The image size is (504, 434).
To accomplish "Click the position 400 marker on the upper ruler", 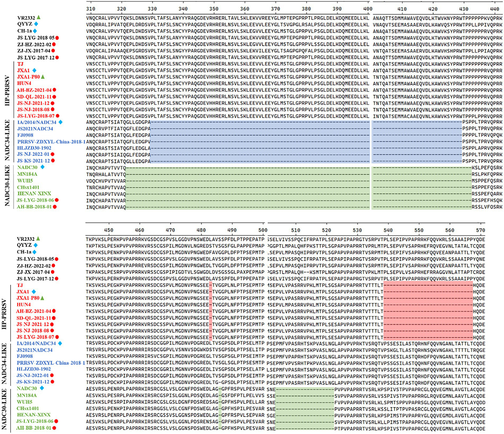I will click(368, 9).
